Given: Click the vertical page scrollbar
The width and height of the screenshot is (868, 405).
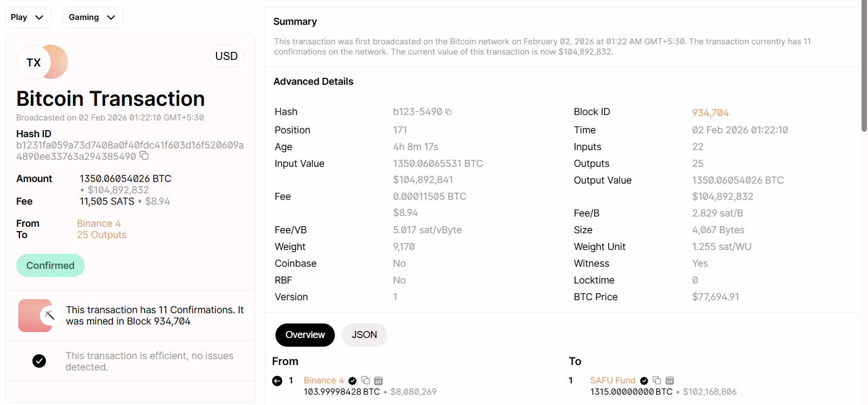Looking at the screenshot, I should pyautogui.click(x=863, y=65).
